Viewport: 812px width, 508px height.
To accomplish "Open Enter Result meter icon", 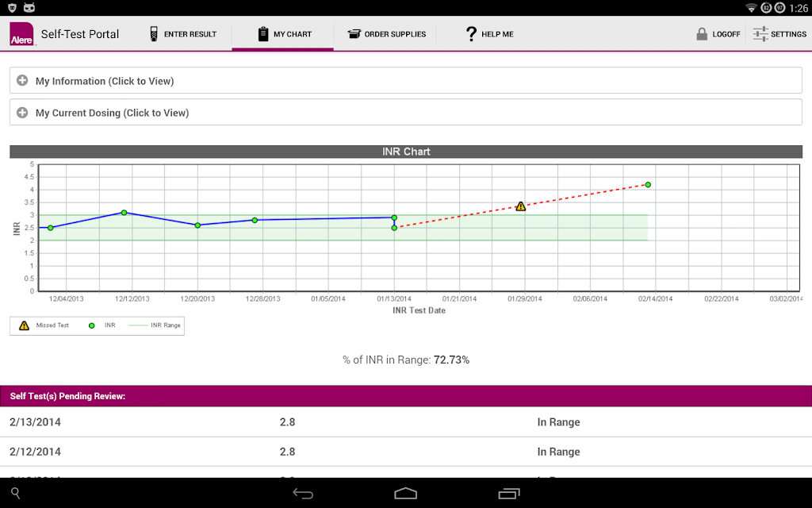I will tap(154, 33).
